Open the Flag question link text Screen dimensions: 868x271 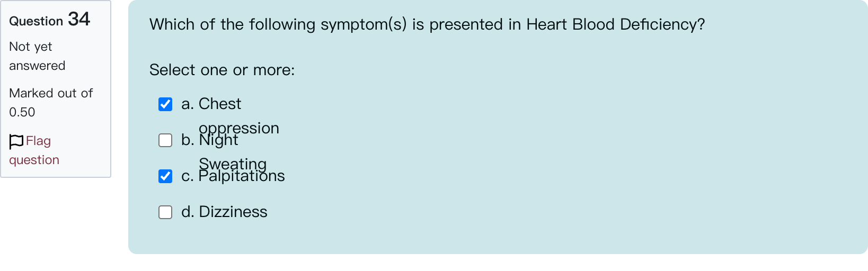(x=34, y=150)
